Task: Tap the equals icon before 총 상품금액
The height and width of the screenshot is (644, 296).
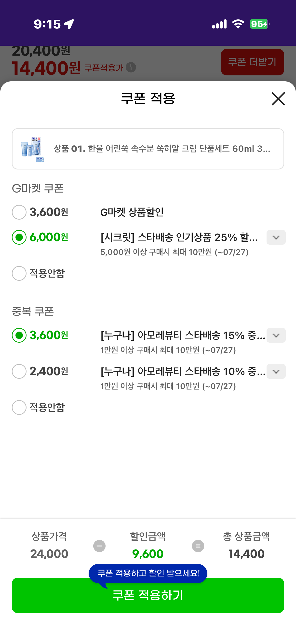Action: (198, 546)
